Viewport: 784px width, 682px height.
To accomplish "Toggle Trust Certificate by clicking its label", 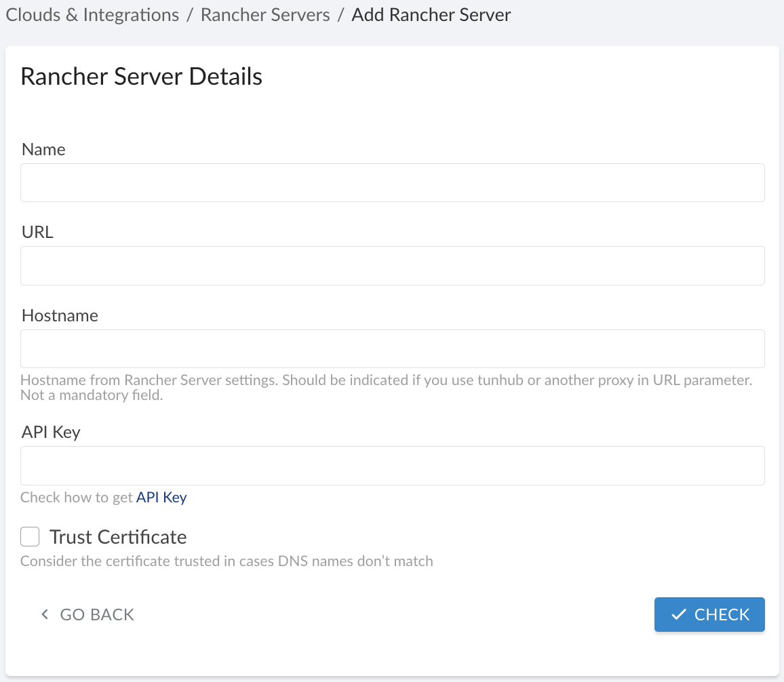I will tap(117, 536).
